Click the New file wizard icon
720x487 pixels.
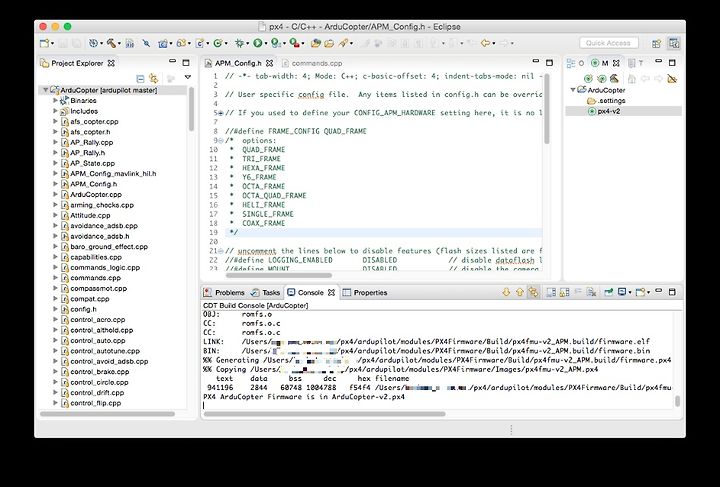44,43
